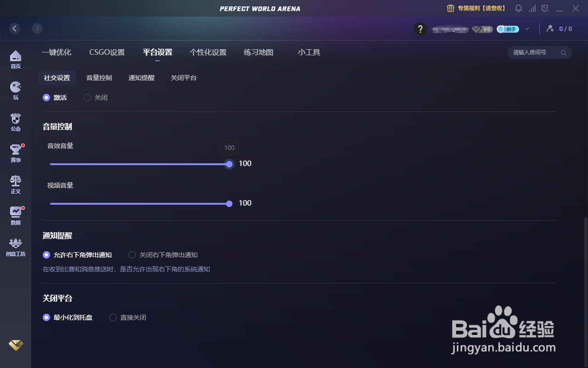Image resolution: width=588 pixels, height=368 pixels.
Task: Jump to 音量控制 sub-tab
Action: point(99,78)
